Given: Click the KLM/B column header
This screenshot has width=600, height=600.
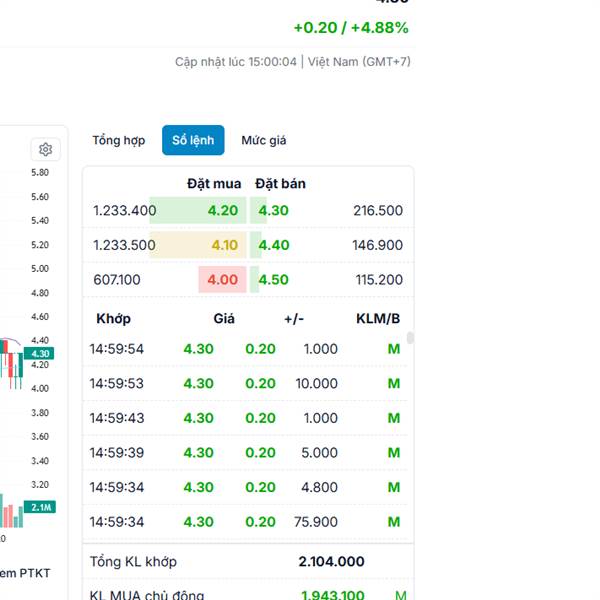Looking at the screenshot, I should click(x=378, y=318).
